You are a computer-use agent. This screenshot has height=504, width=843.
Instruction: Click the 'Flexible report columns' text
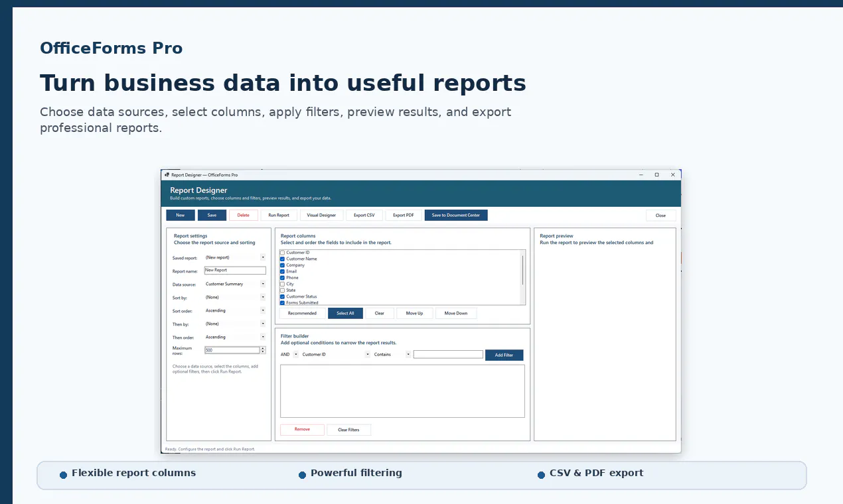point(133,473)
